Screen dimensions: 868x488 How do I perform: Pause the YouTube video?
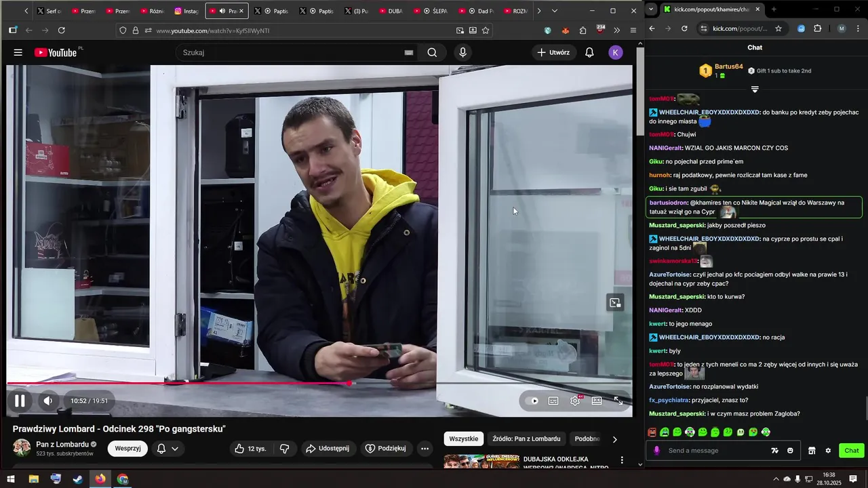tap(20, 401)
